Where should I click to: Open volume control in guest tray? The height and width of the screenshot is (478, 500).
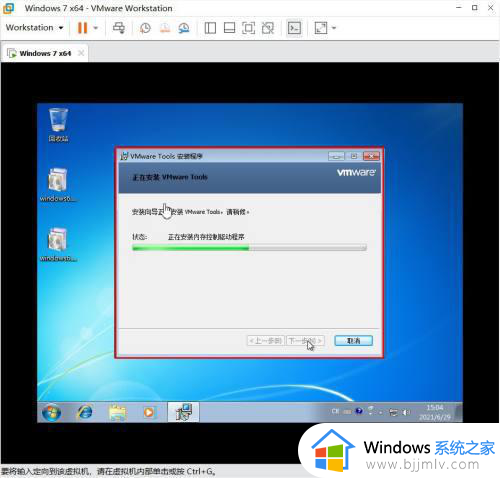tap(406, 413)
